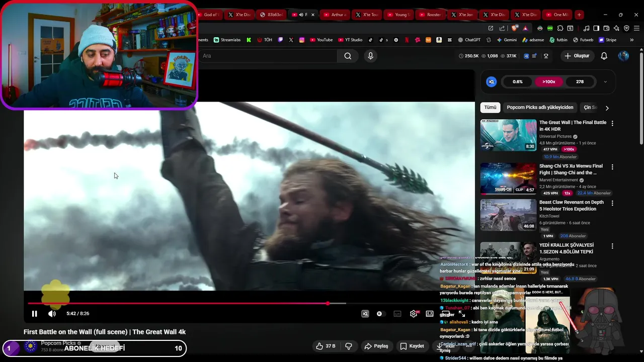Click the 0.6% vidIQ stat pill

[518, 81]
